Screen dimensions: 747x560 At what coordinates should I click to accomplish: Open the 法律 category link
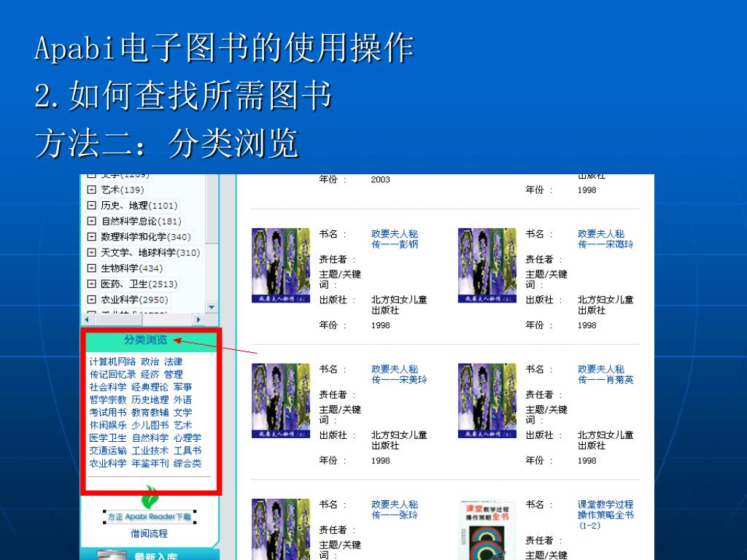pos(174,362)
